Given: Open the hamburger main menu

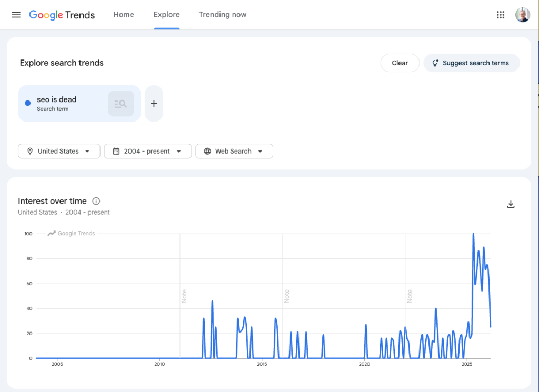Looking at the screenshot, I should [x=16, y=15].
